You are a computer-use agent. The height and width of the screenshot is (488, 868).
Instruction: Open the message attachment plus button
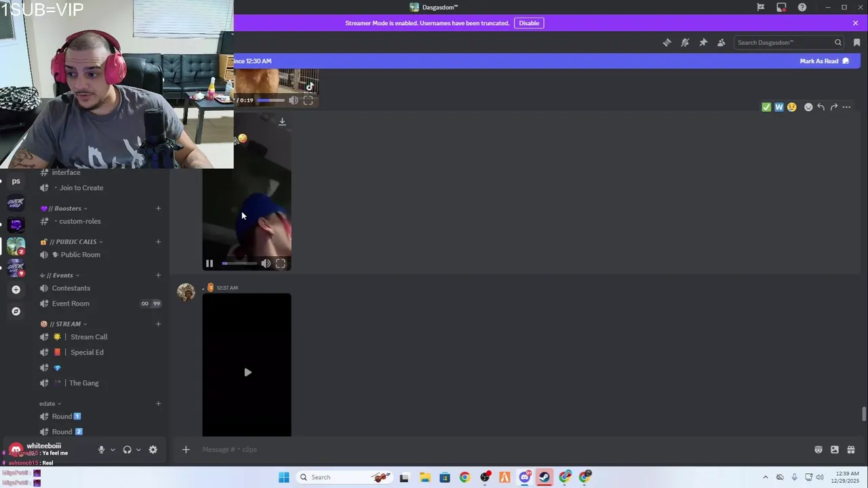(x=186, y=449)
